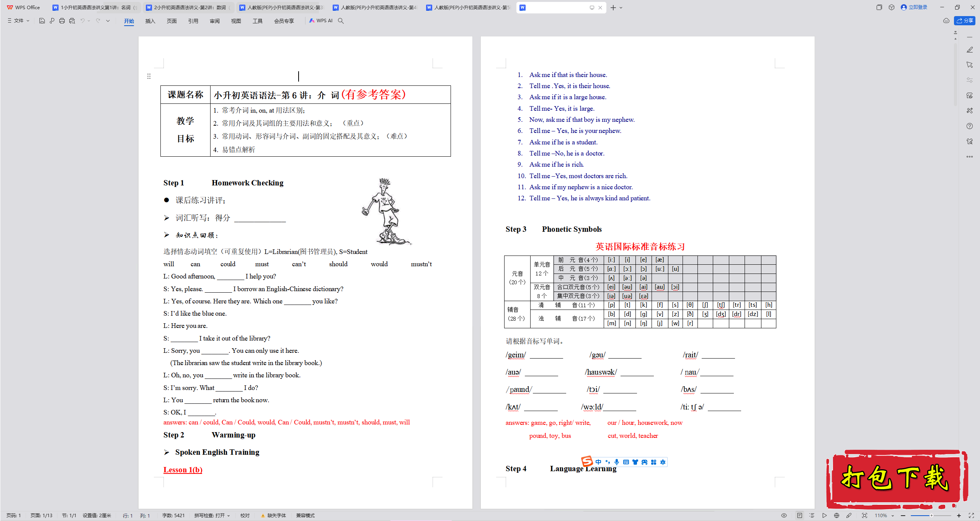Switch to document tab 第2讲：数词
This screenshot has height=521, width=980.
pyautogui.click(x=189, y=8)
